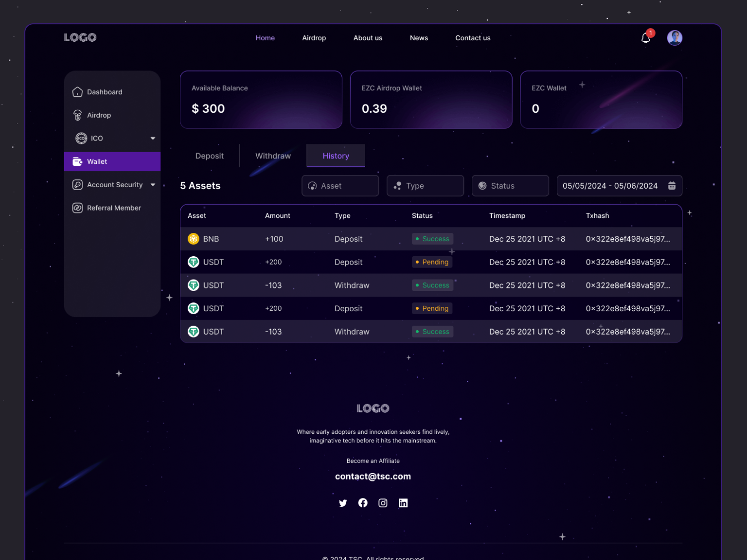747x560 pixels.
Task: Click the Wallet icon in sidebar
Action: pos(77,161)
